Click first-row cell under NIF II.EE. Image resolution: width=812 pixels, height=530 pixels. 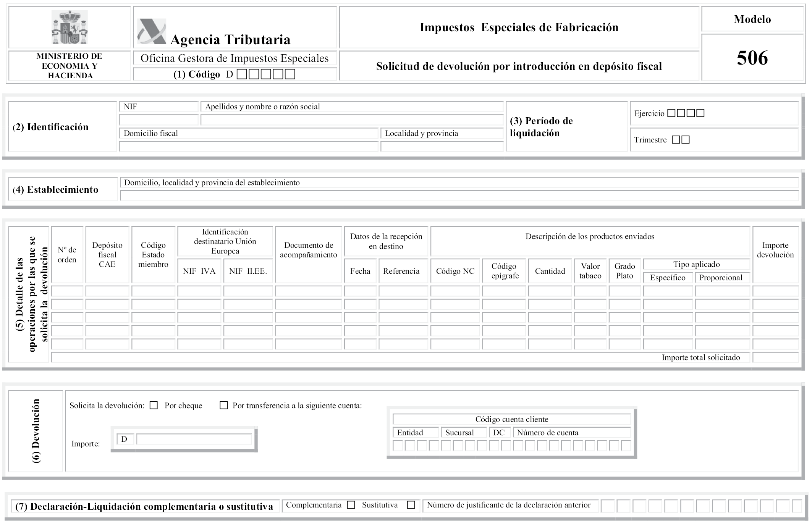click(x=248, y=291)
